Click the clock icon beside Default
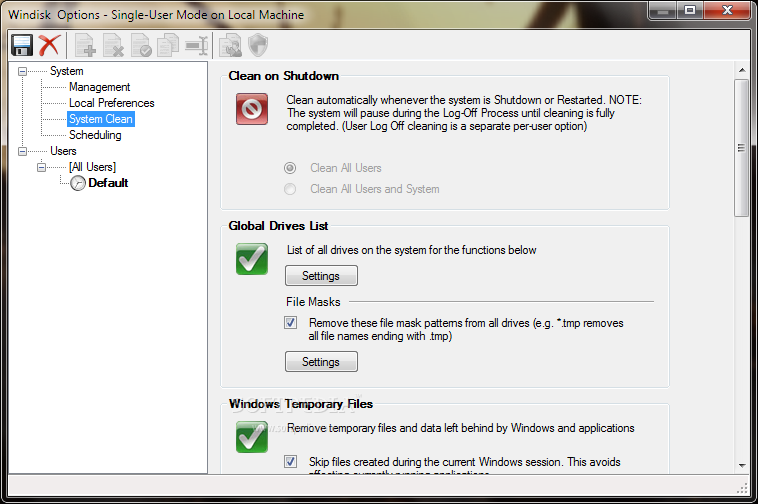 pyautogui.click(x=78, y=183)
